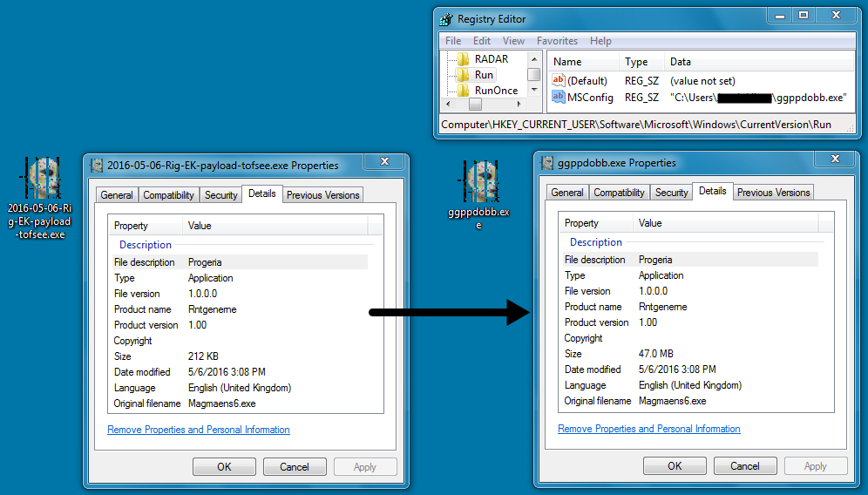Image resolution: width=868 pixels, height=495 pixels.
Task: Click Remove Properties link in ggppdobb.exe Properties
Action: coord(649,429)
